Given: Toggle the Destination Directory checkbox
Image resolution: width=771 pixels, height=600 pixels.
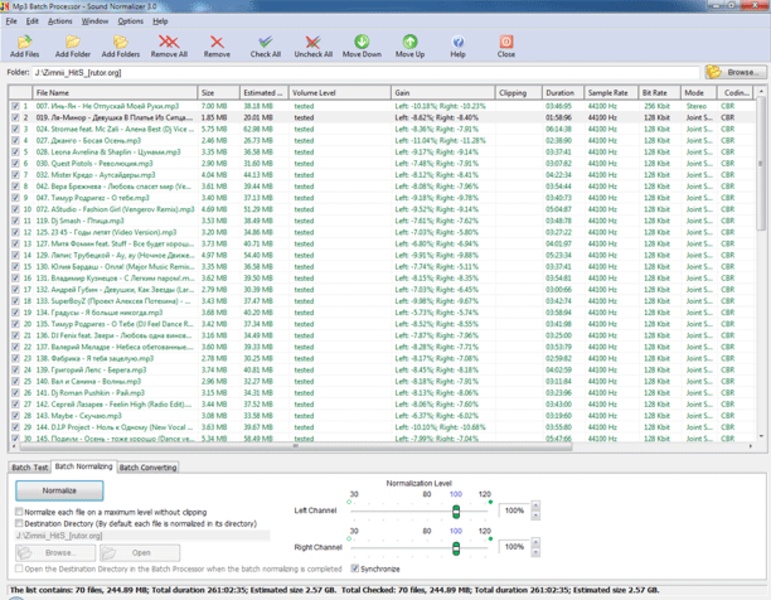Looking at the screenshot, I should (19, 523).
